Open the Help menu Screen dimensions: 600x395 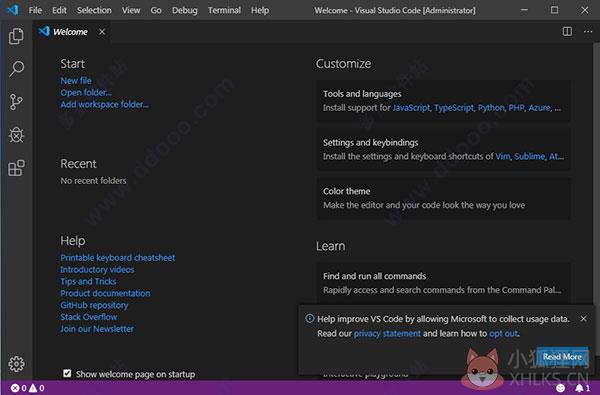260,10
